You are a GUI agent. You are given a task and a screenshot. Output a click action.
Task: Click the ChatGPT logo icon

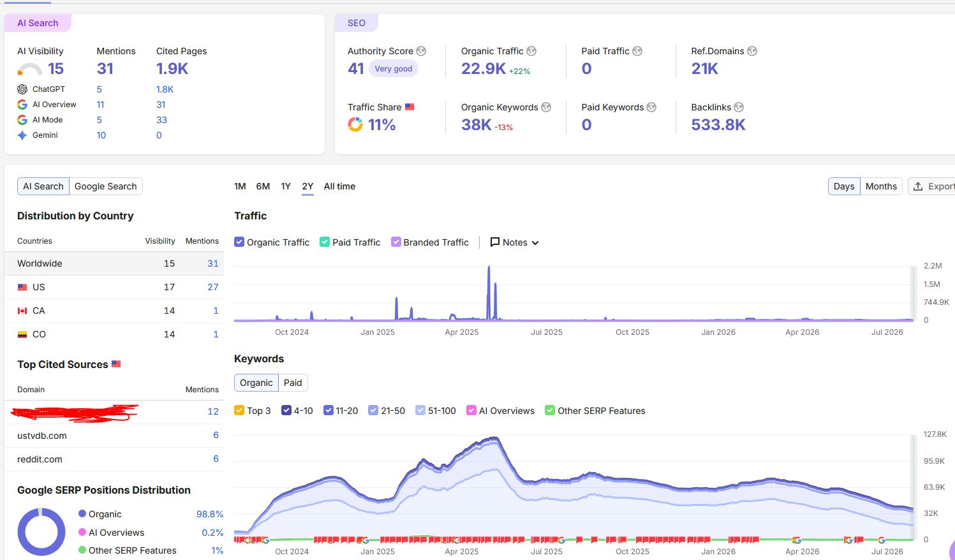coord(22,89)
